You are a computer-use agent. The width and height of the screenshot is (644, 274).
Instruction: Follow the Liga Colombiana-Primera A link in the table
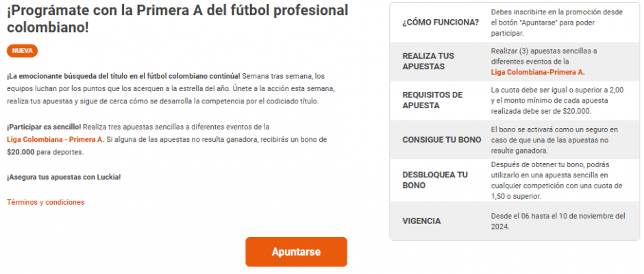[538, 72]
